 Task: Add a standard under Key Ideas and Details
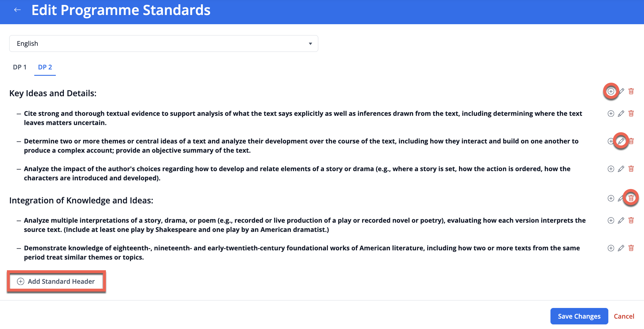(611, 92)
